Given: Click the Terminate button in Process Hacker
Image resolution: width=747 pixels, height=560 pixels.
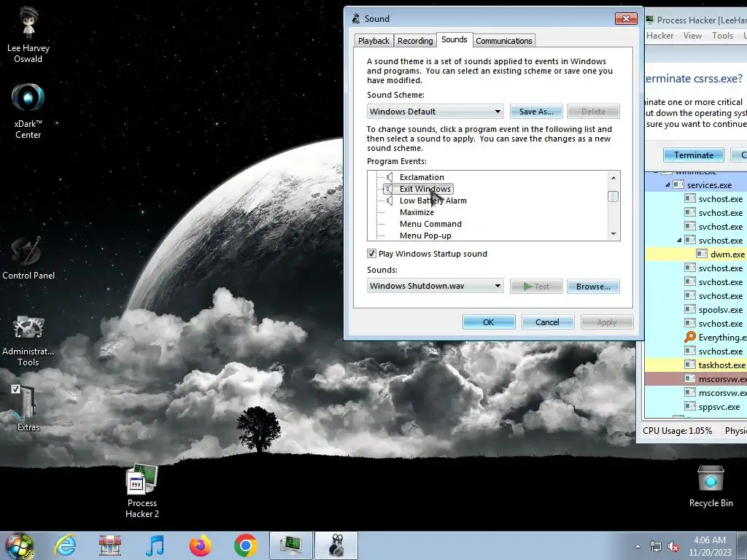Looking at the screenshot, I should tap(694, 155).
